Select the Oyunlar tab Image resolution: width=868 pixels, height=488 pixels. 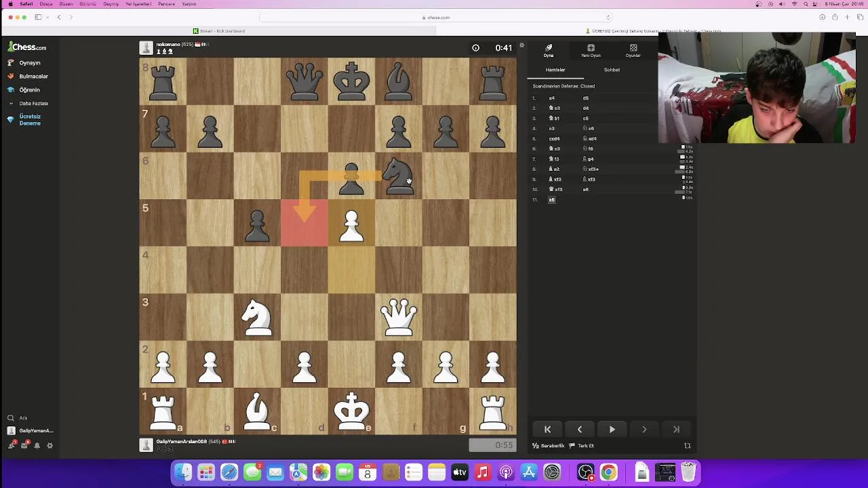point(633,51)
